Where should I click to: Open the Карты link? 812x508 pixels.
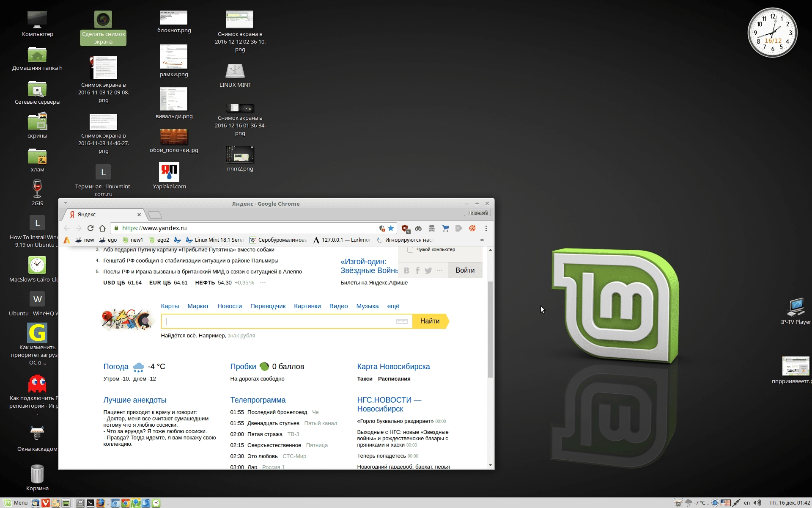pos(170,306)
